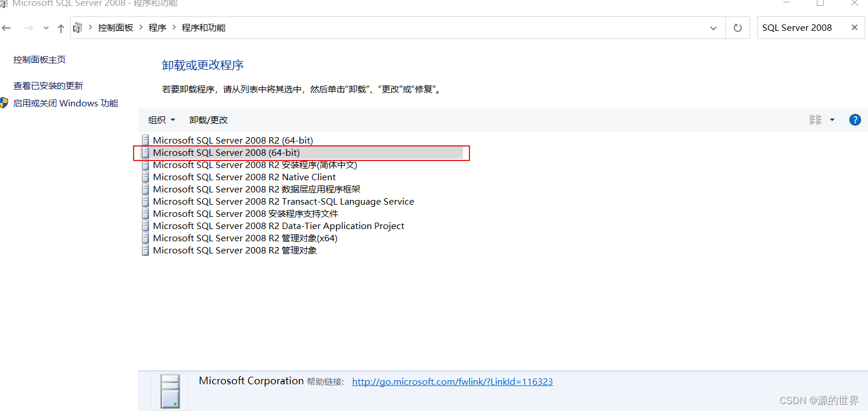868x411 pixels.
Task: Click the 卸载或更改程序 heading
Action: 203,66
